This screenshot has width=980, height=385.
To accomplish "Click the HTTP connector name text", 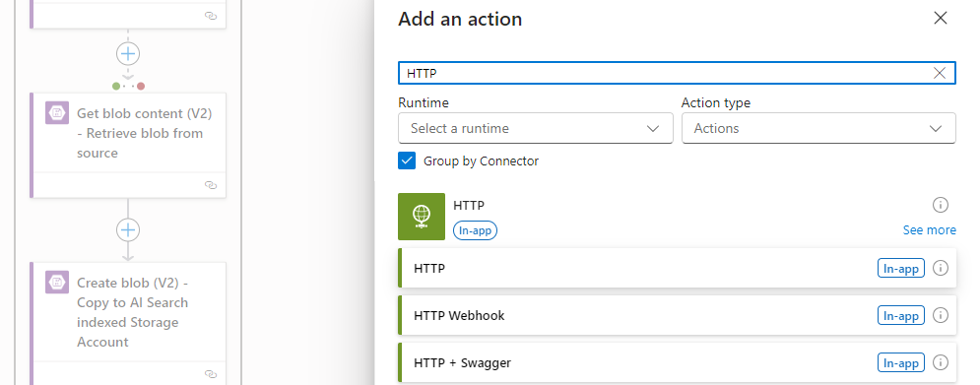I will tap(469, 205).
